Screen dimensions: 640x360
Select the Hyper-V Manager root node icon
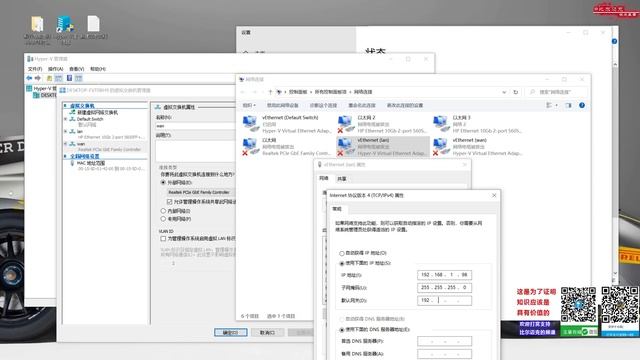pyautogui.click(x=29, y=88)
